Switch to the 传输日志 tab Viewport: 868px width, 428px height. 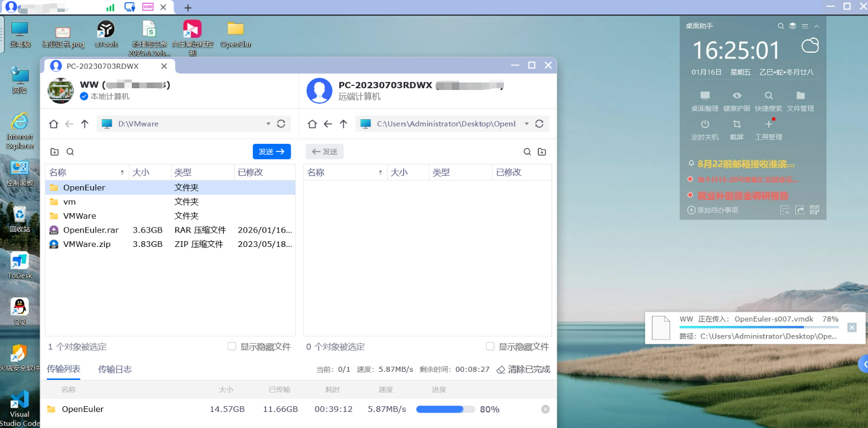click(x=115, y=370)
